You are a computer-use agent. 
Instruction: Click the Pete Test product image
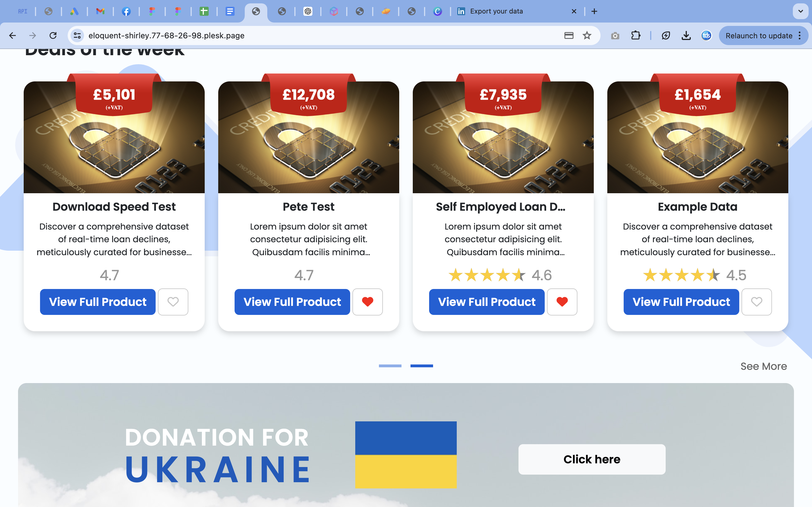tap(308, 137)
